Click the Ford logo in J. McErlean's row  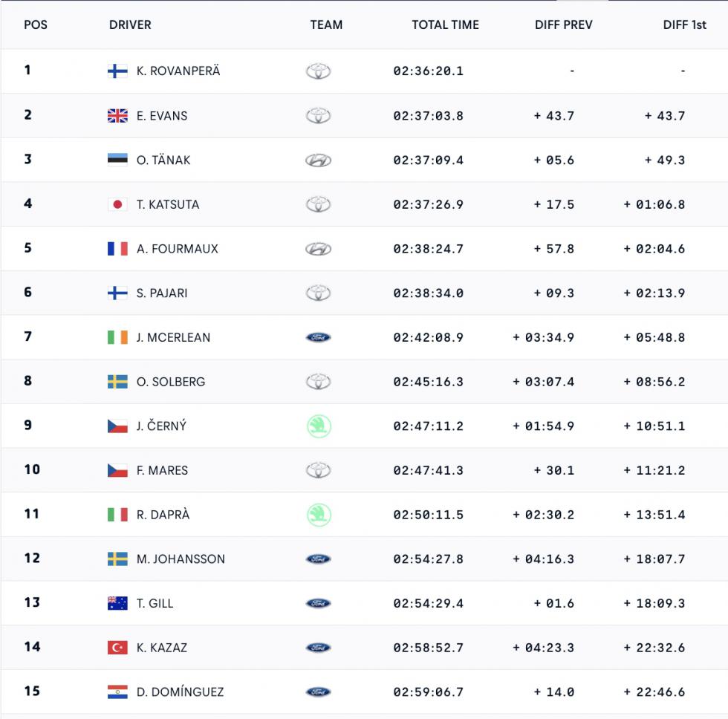click(x=319, y=337)
